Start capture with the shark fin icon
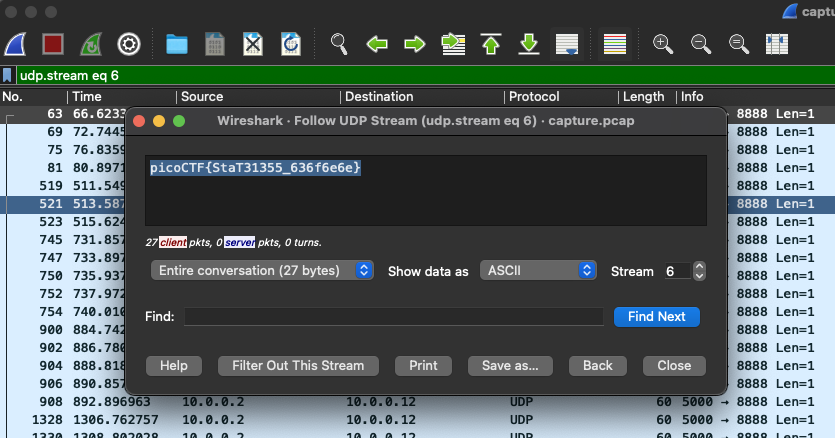 15,44
